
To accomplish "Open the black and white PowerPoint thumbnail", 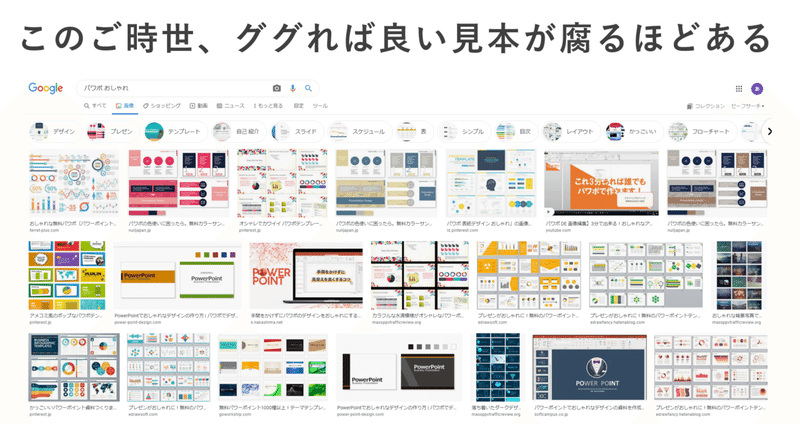I will tap(399, 367).
